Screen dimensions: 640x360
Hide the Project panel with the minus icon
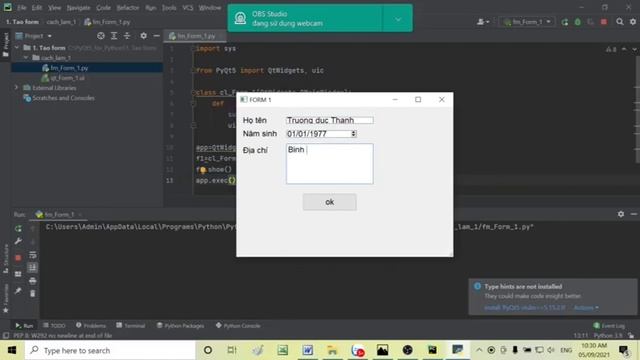pyautogui.click(x=156, y=36)
